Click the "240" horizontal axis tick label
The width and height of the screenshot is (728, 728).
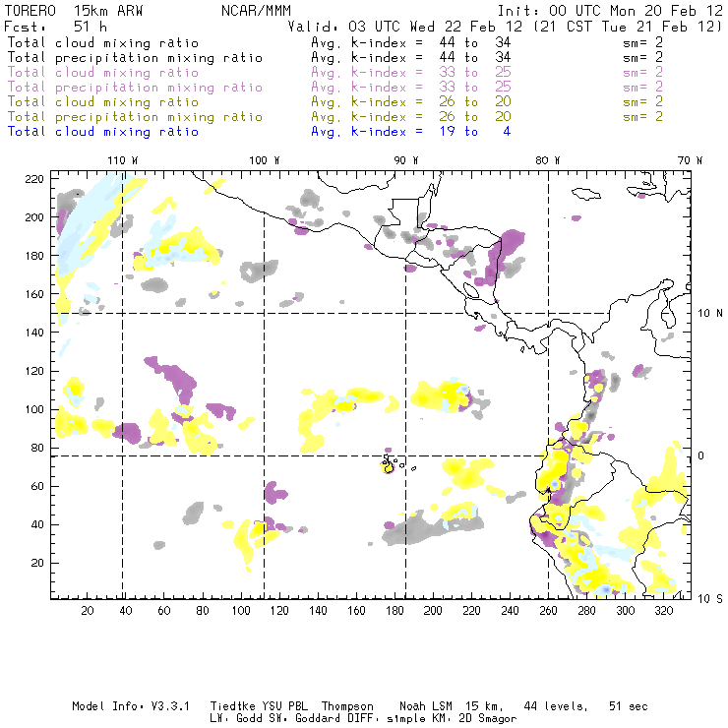[510, 611]
